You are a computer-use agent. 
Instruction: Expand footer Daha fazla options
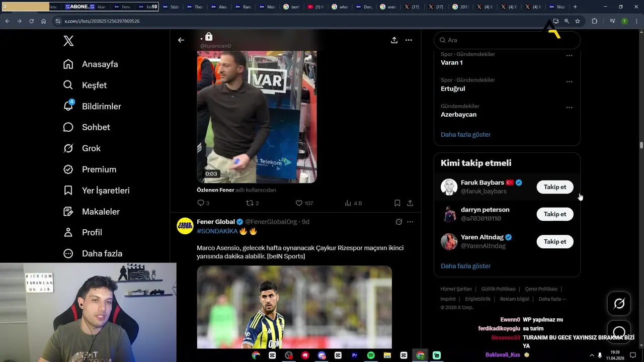click(552, 299)
